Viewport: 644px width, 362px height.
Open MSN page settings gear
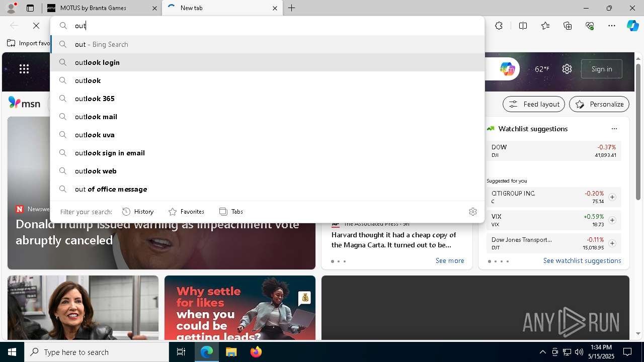tap(567, 69)
